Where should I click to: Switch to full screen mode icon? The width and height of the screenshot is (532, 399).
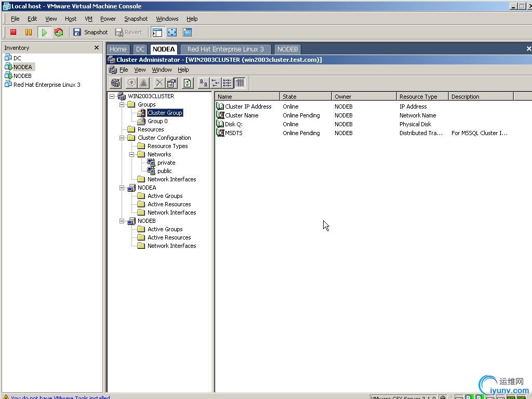172,32
